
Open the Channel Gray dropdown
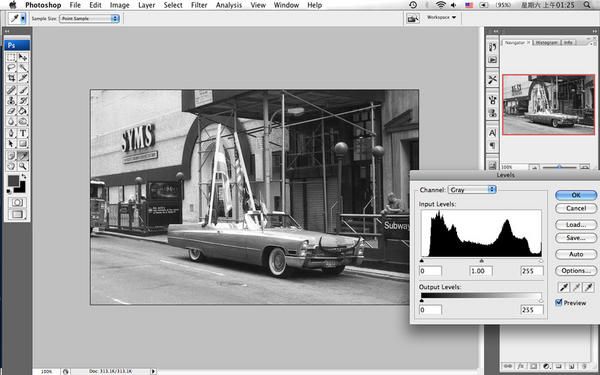coord(472,189)
